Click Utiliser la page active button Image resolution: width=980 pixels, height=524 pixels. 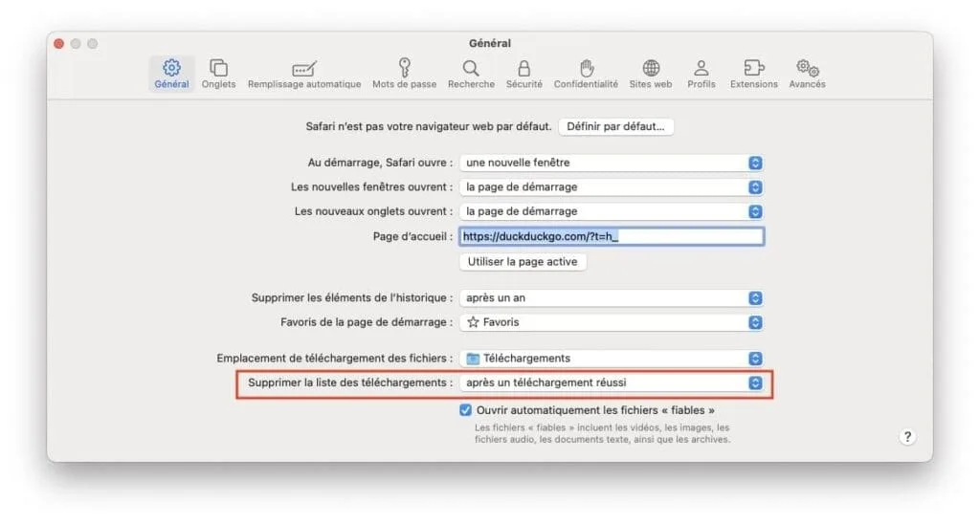point(523,262)
